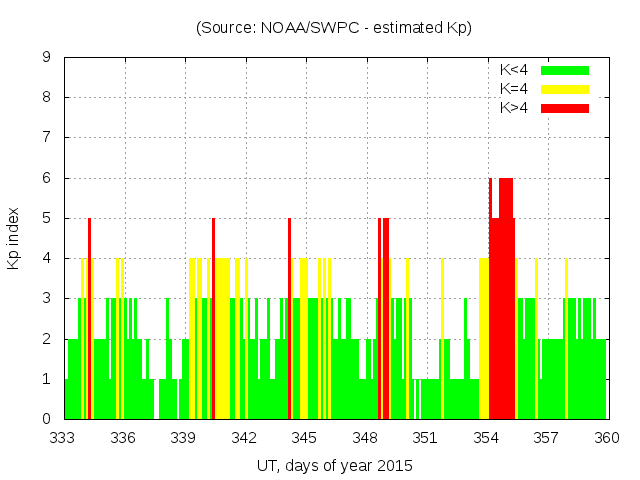Click the red K>4 legend swatch
Viewport: 640px width, 480px height.
point(565,107)
